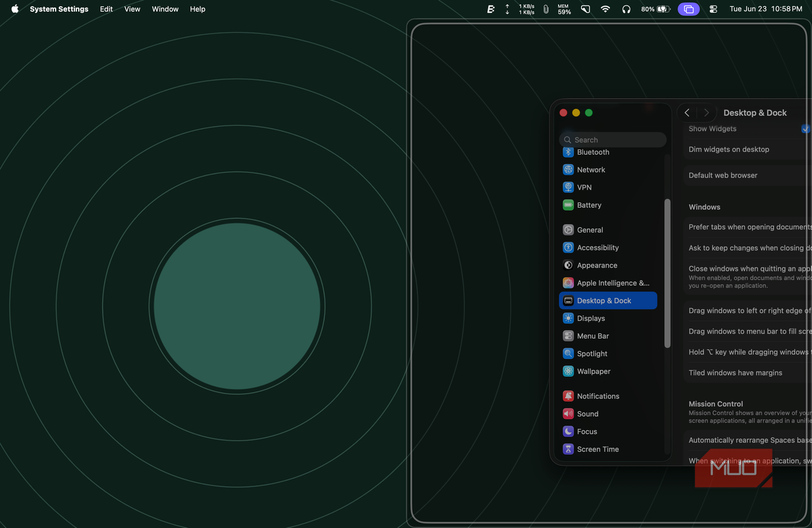Select the Accessibility icon in sidebar
The image size is (812, 528).
coord(568,247)
